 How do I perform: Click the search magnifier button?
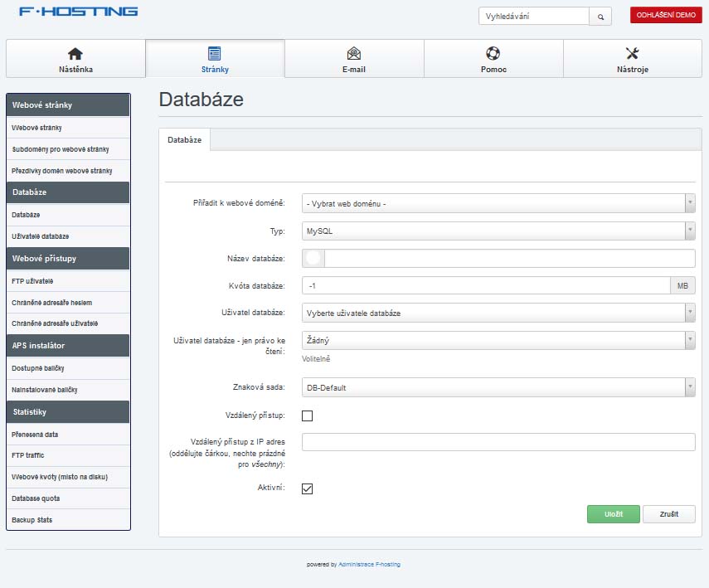(600, 17)
